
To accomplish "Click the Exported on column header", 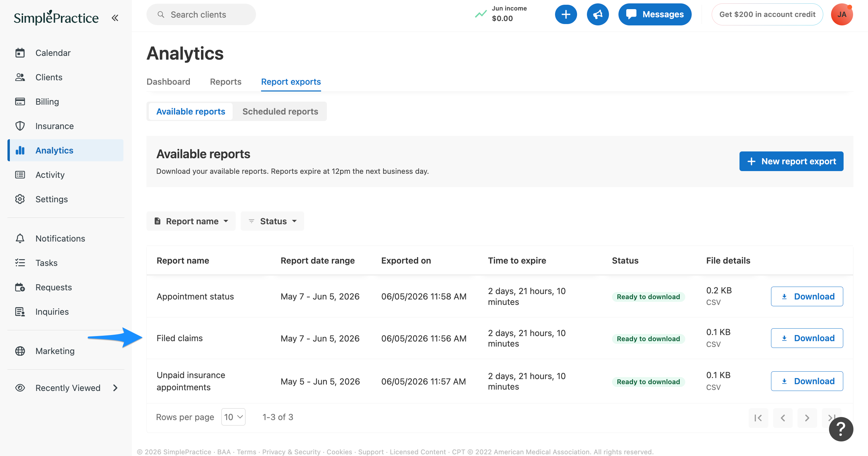I will [406, 261].
